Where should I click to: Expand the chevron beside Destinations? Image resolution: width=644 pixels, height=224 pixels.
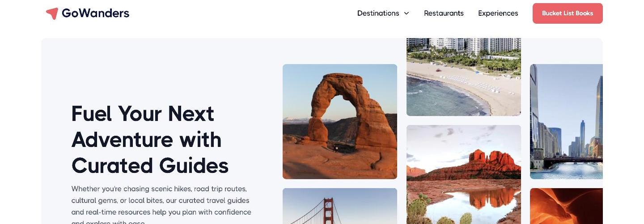point(407,13)
